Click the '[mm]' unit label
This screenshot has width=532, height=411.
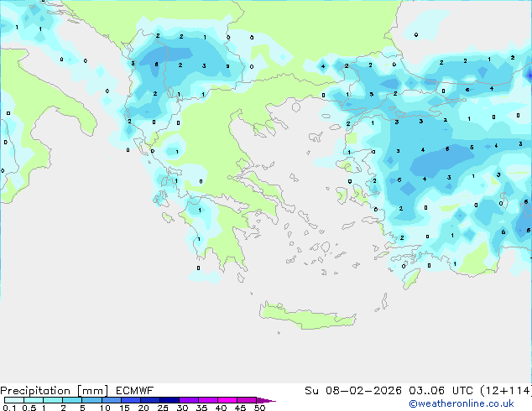93,391
